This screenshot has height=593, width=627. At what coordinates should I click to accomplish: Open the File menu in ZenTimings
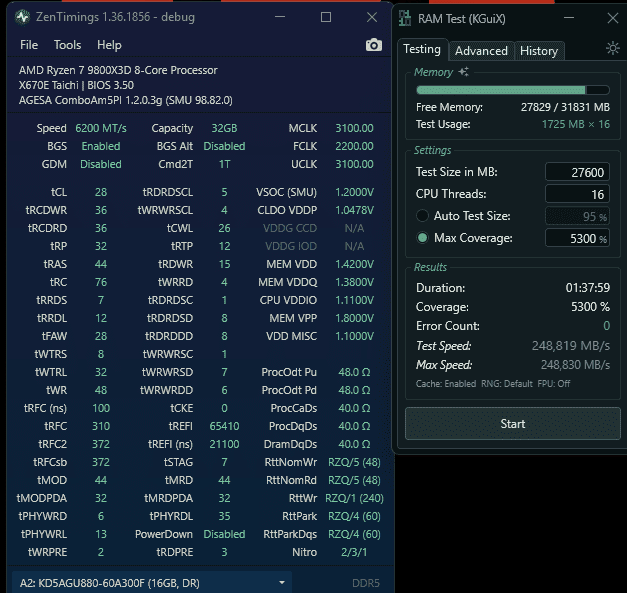click(29, 45)
